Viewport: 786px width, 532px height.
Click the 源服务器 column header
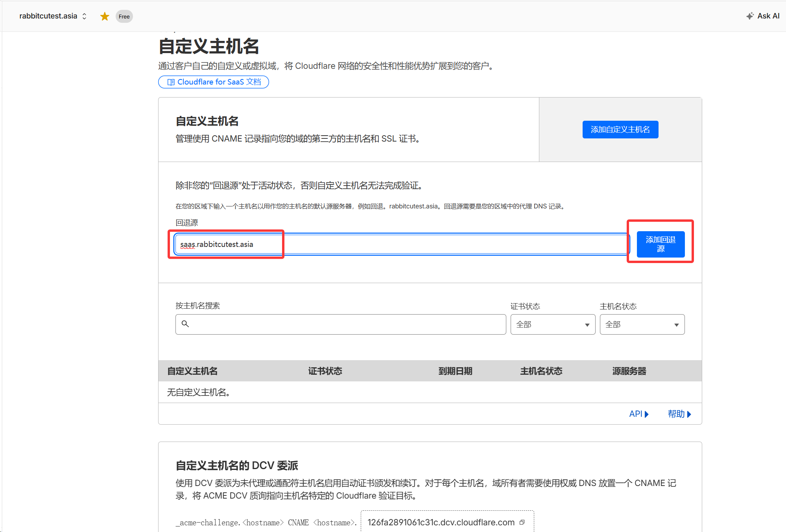pyautogui.click(x=629, y=371)
